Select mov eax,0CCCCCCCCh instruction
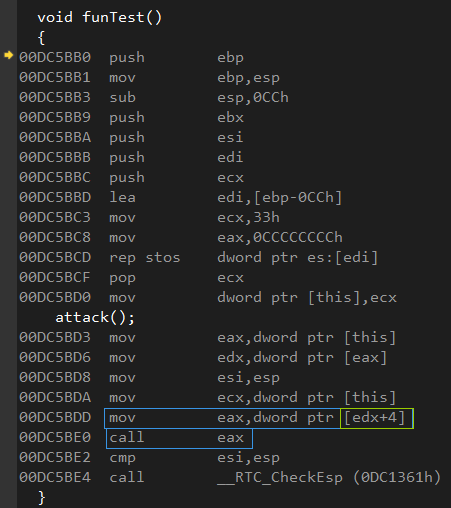 tap(226, 238)
